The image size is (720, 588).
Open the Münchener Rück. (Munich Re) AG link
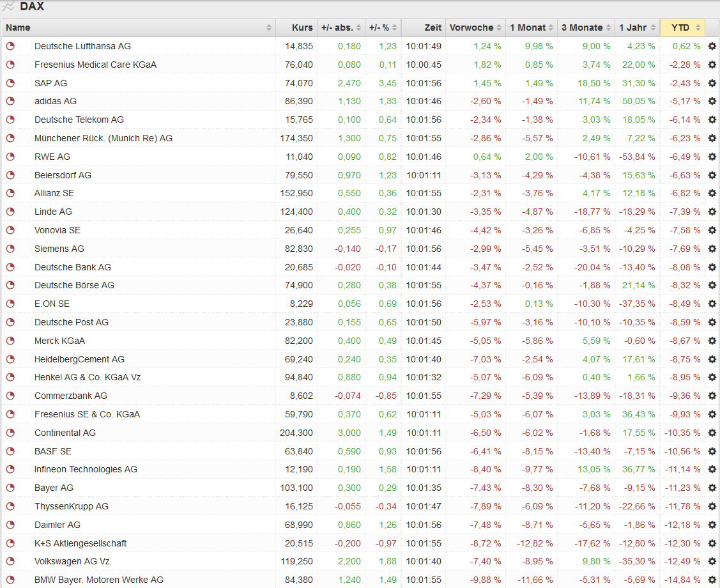point(103,138)
